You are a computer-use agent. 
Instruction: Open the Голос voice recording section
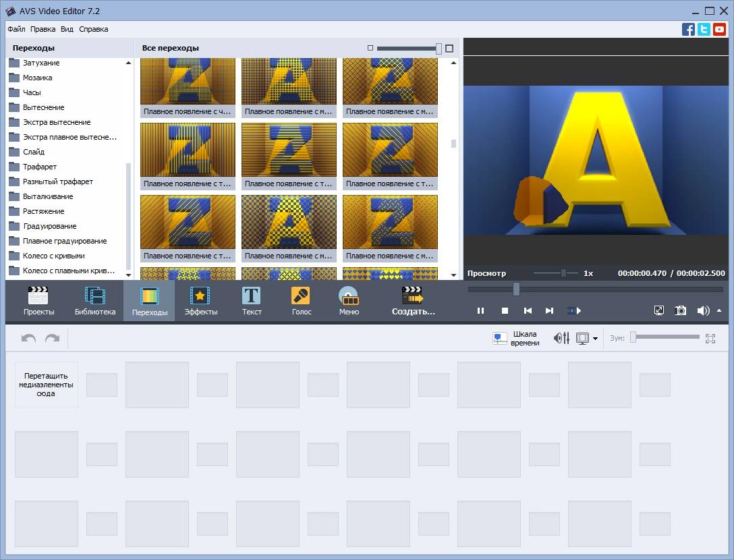click(x=301, y=301)
